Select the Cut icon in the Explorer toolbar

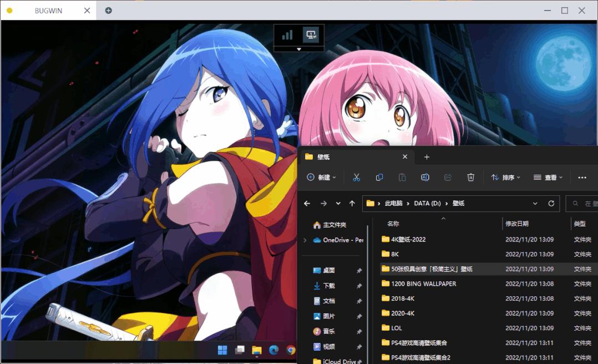pos(357,177)
